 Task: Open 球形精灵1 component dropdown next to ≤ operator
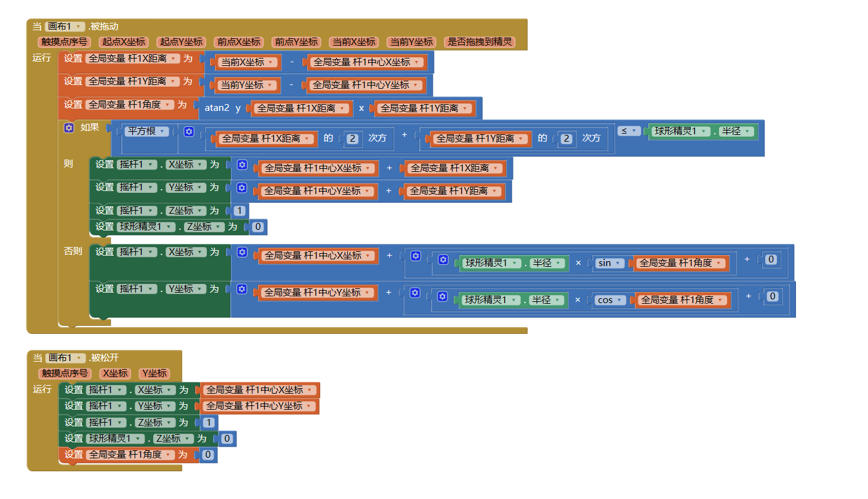[680, 131]
